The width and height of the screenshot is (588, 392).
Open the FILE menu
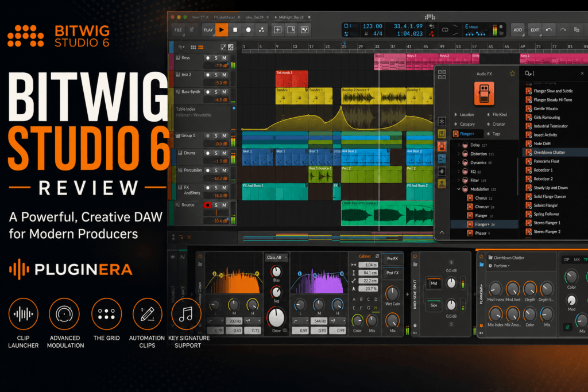(x=178, y=30)
